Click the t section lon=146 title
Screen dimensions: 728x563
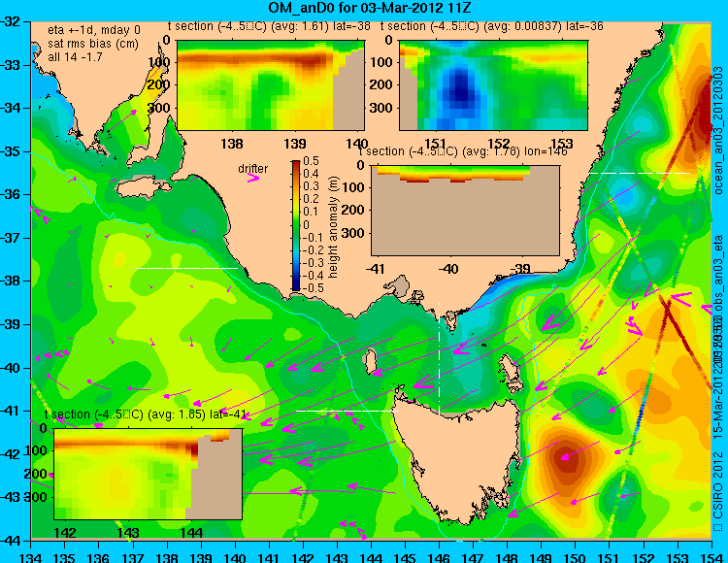coord(463,151)
